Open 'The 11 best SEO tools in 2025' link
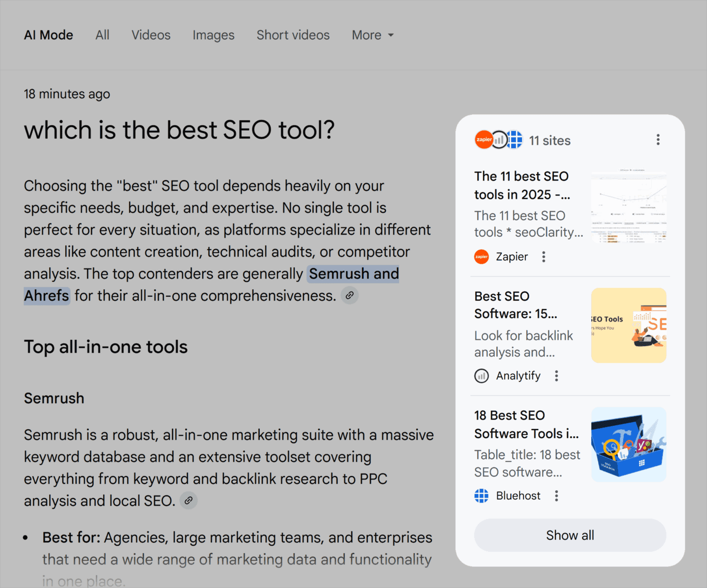Screen dimensions: 707x588 521,185
